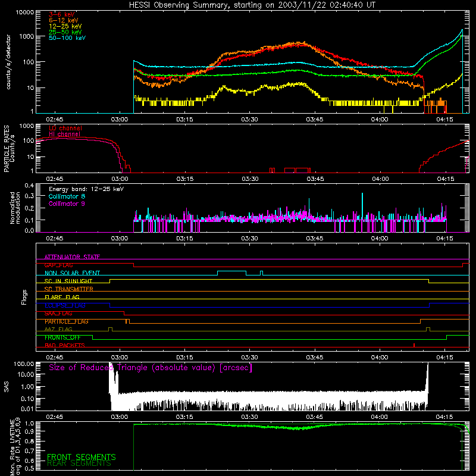Viewport: 476px width, 476px height.
Task: Click the FLARE_FLAG label
Action: [x=62, y=297]
